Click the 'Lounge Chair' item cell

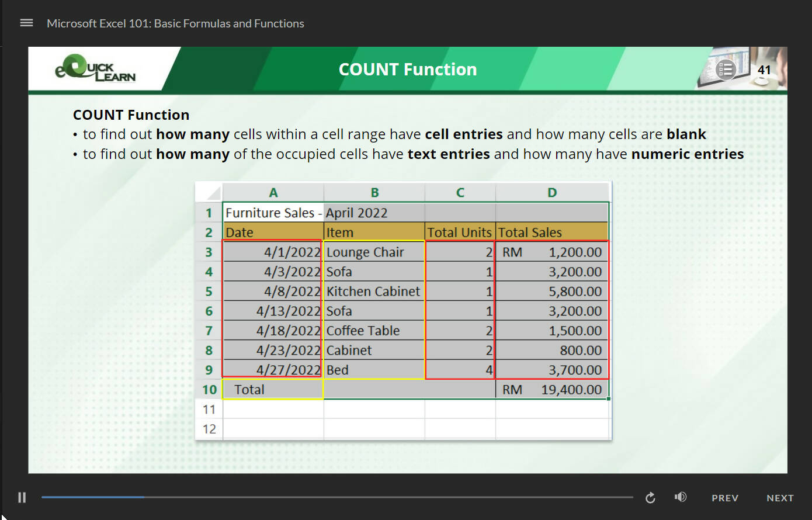(x=374, y=252)
